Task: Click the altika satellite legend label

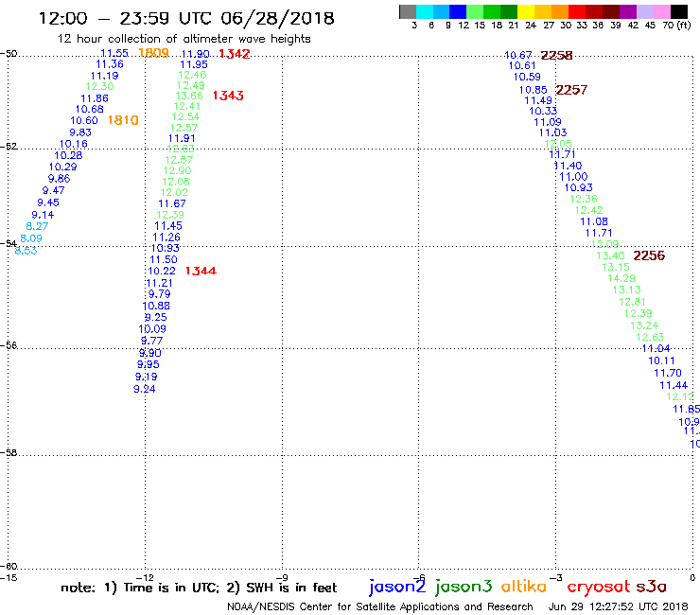Action: click(524, 587)
